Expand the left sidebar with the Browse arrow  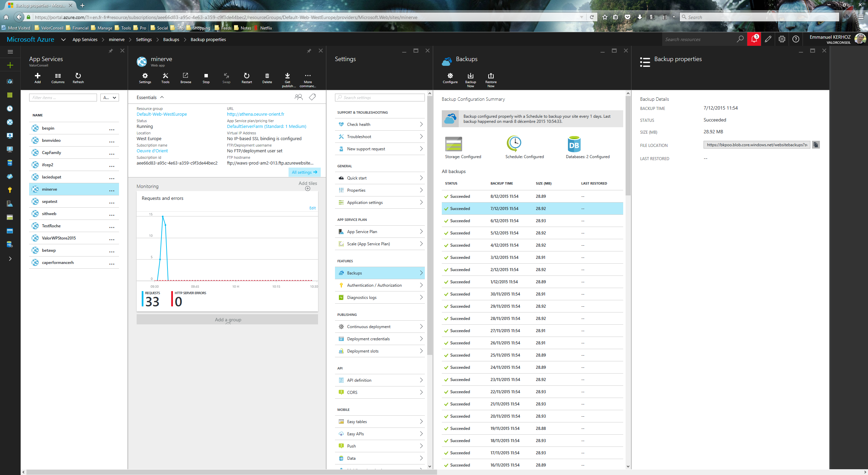[10, 259]
